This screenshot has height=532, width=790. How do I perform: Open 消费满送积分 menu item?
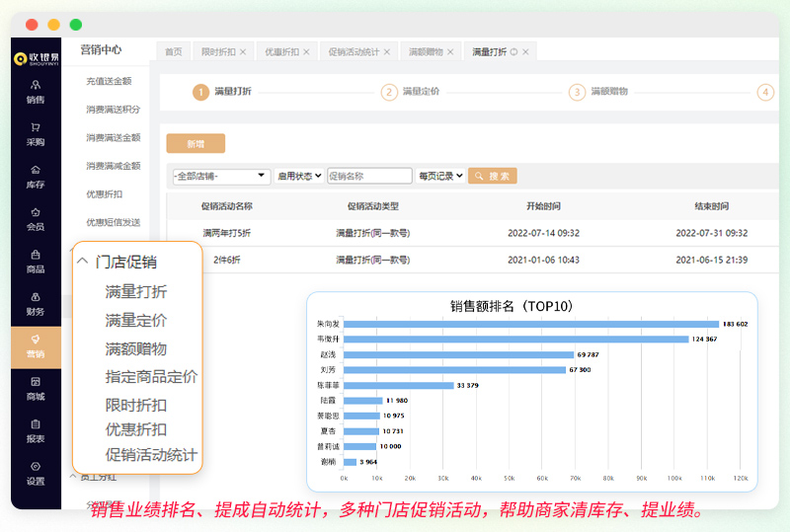113,110
